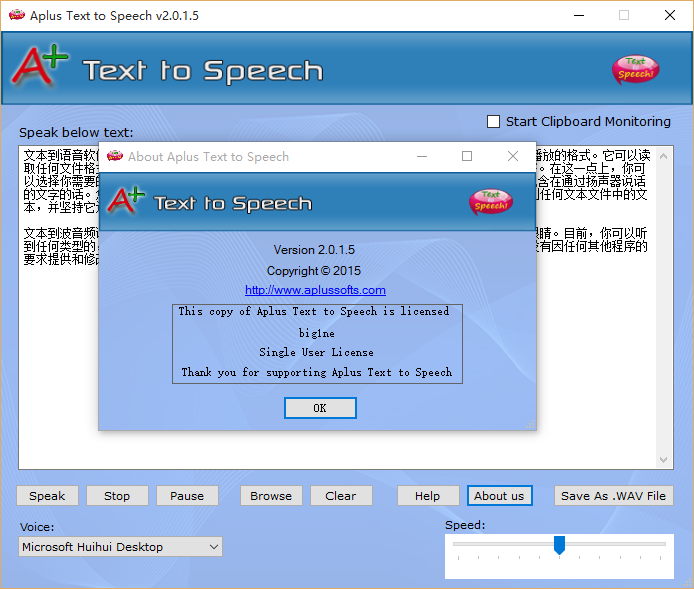The image size is (694, 589).
Task: Open the www.aplussofts.com link
Action: click(315, 290)
